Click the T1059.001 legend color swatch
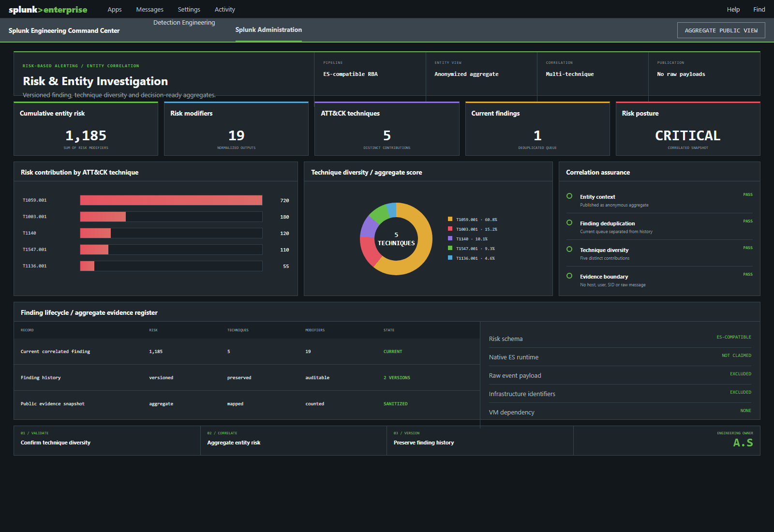The width and height of the screenshot is (774, 532). 450,219
